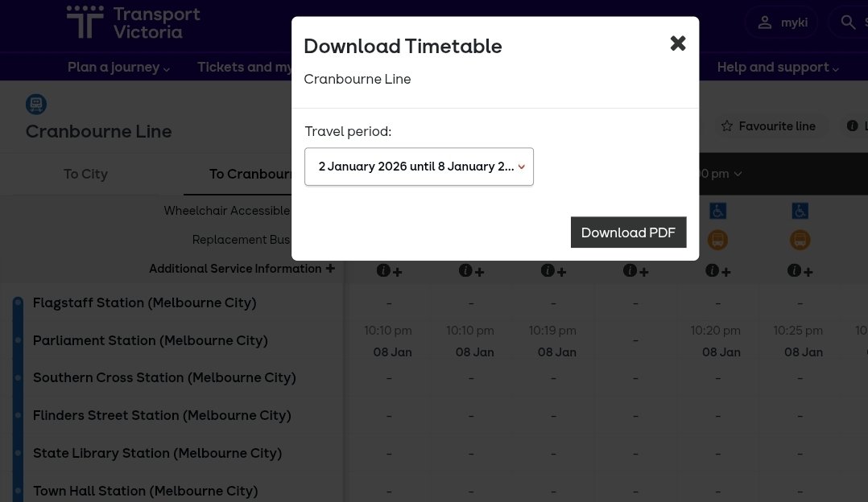
Task: Toggle the Favourite line star
Action: pyautogui.click(x=727, y=125)
